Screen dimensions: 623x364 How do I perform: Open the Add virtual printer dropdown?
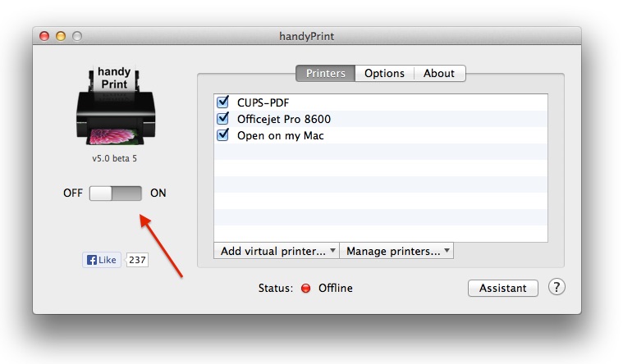(x=277, y=251)
